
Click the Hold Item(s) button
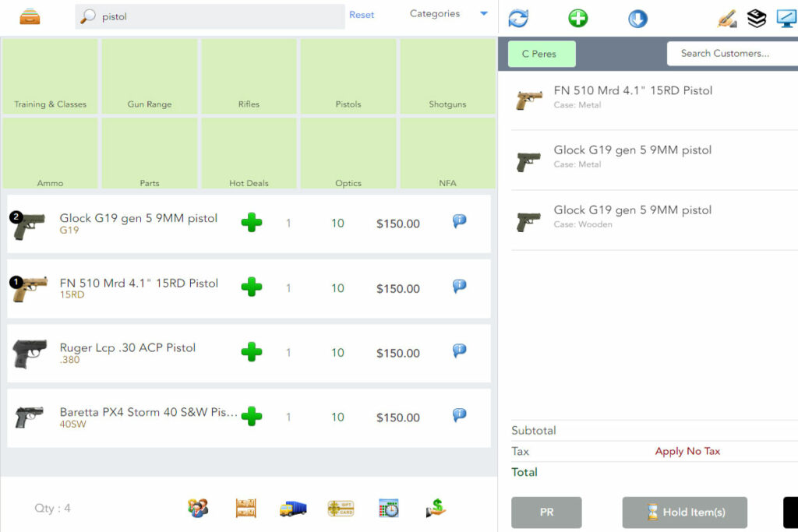tap(684, 513)
